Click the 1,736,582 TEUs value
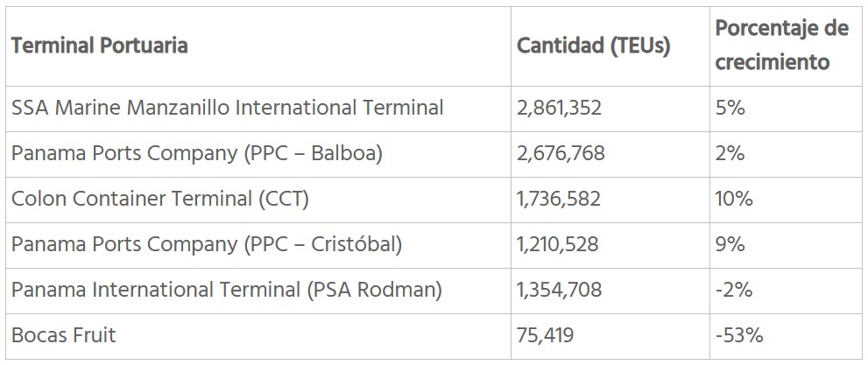Screen dimensions: 868x365 pyautogui.click(x=559, y=199)
